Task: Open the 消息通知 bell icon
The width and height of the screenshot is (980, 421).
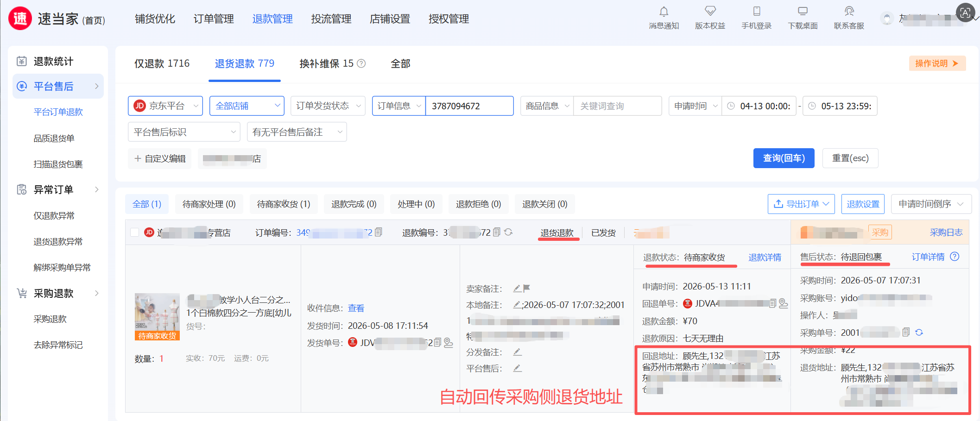Action: tap(664, 11)
